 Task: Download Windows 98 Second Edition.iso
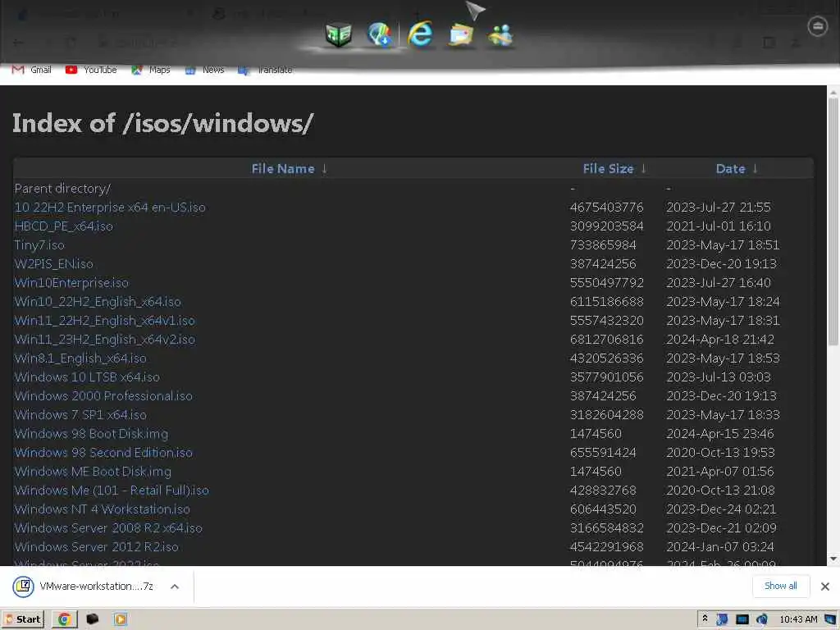103,453
